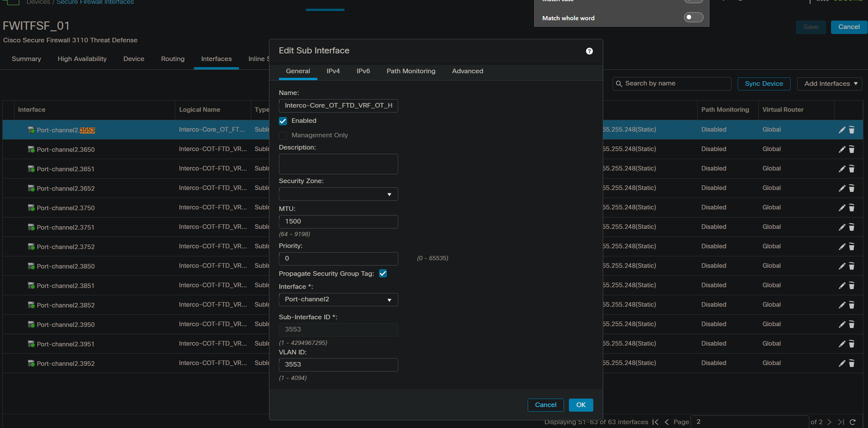This screenshot has width=868, height=428.
Task: Open the High Availability tab
Action: pos(82,59)
